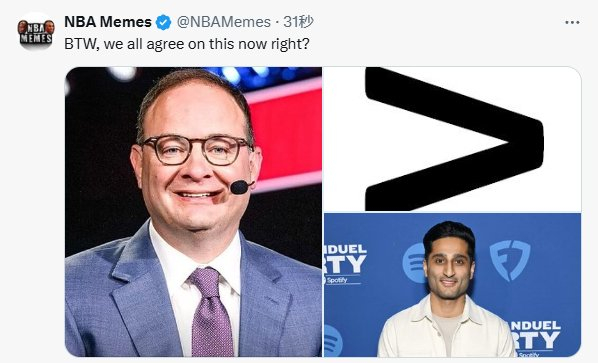Open the NBA Memes profile avatar
This screenshot has height=363, width=598.
tap(36, 32)
